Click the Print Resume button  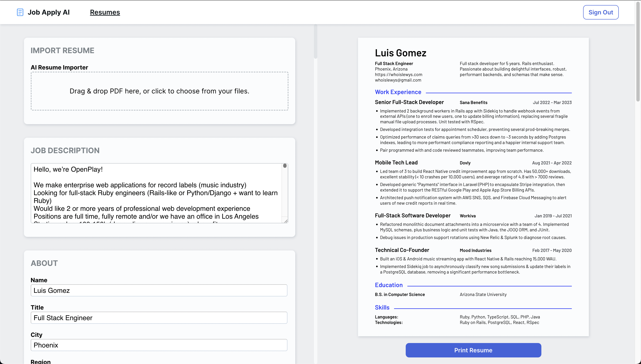tap(473, 350)
